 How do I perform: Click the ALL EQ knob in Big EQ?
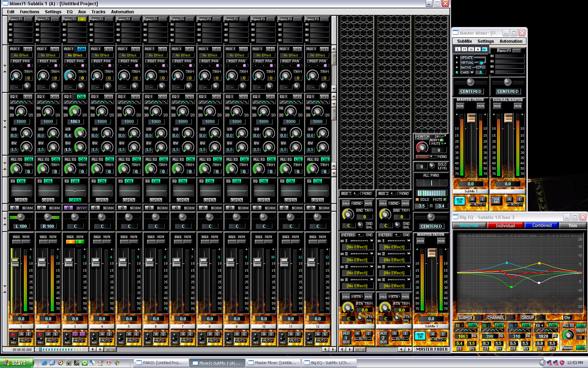coord(568,335)
